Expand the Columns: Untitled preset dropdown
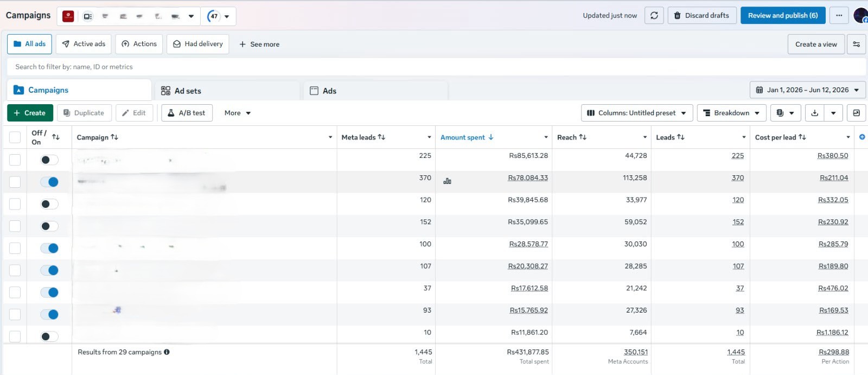The width and height of the screenshot is (868, 375). [637, 113]
